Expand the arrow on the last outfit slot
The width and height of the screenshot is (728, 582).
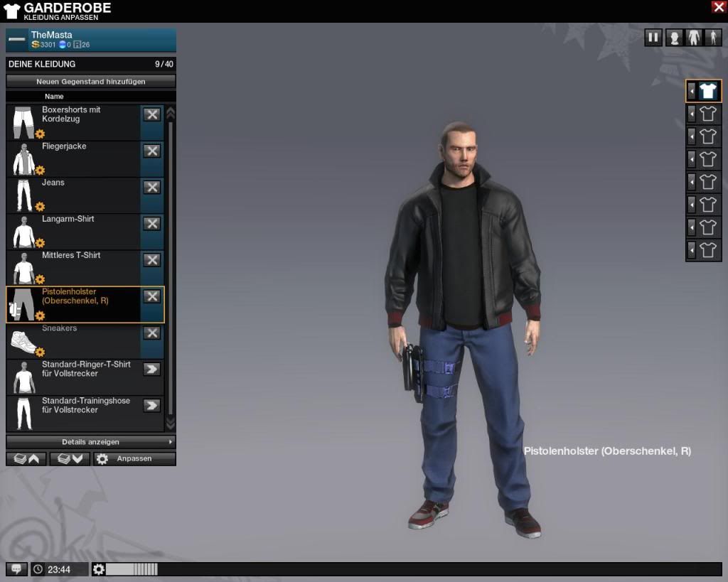coord(692,250)
